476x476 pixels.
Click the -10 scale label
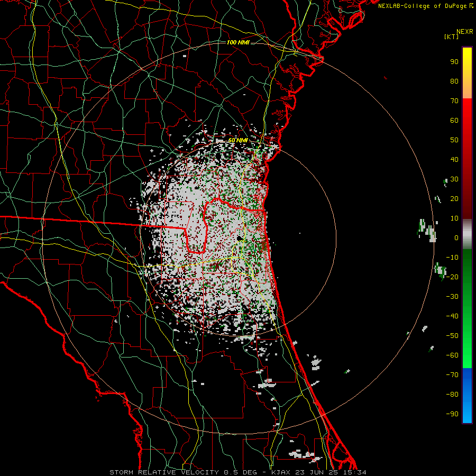[452, 258]
